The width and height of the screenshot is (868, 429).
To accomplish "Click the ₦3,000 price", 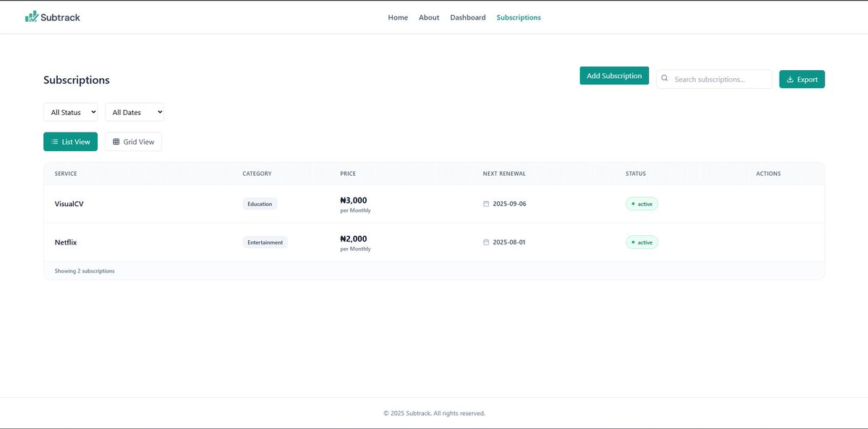I will pyautogui.click(x=354, y=200).
